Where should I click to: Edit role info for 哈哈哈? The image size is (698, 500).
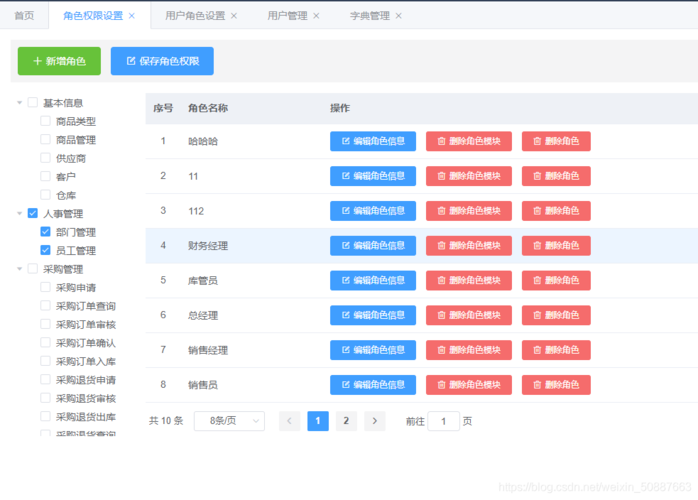click(373, 141)
